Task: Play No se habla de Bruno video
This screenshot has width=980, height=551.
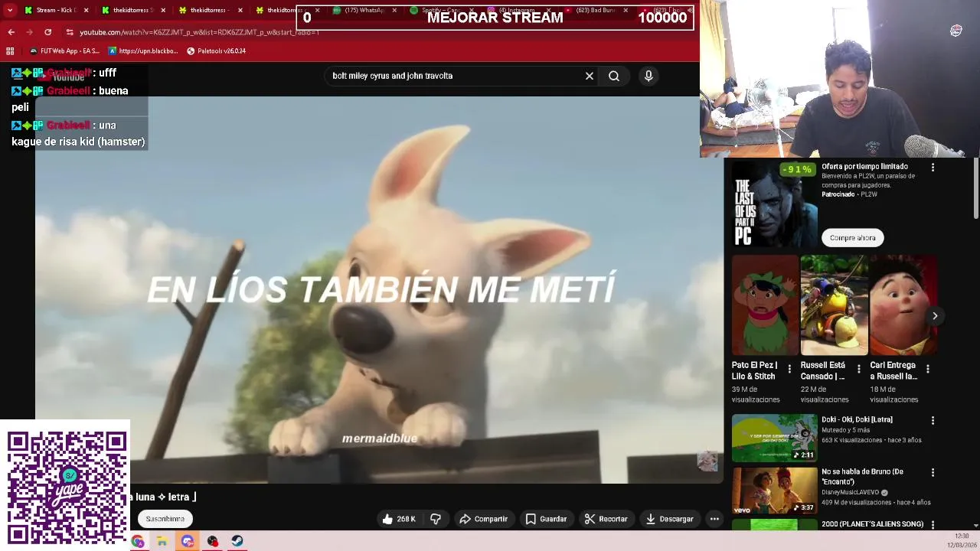Action: pyautogui.click(x=774, y=491)
